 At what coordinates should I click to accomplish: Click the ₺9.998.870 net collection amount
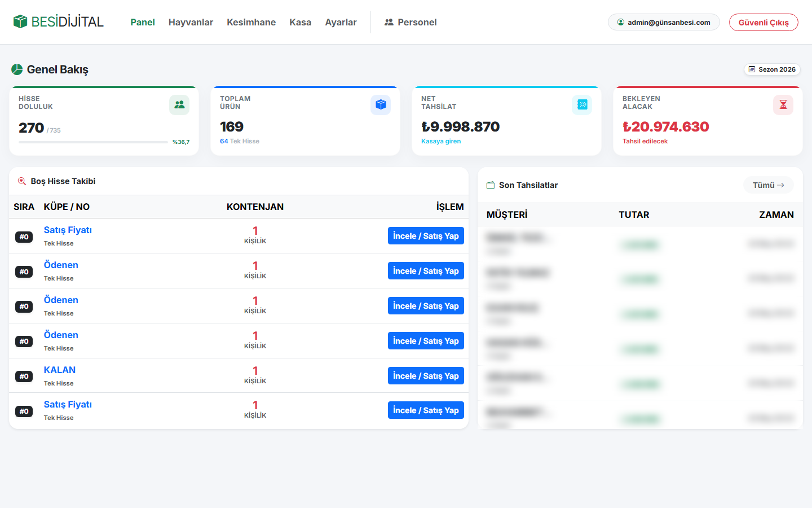click(460, 126)
